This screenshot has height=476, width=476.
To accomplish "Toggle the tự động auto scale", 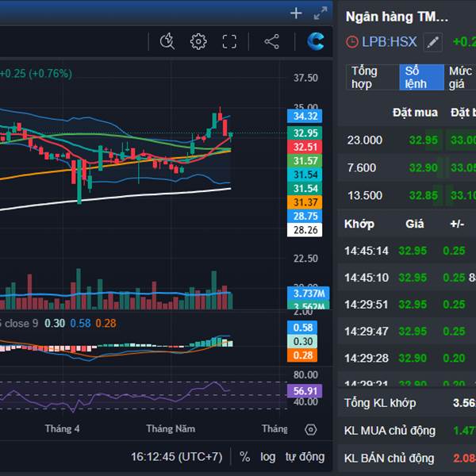I will pos(305,457).
